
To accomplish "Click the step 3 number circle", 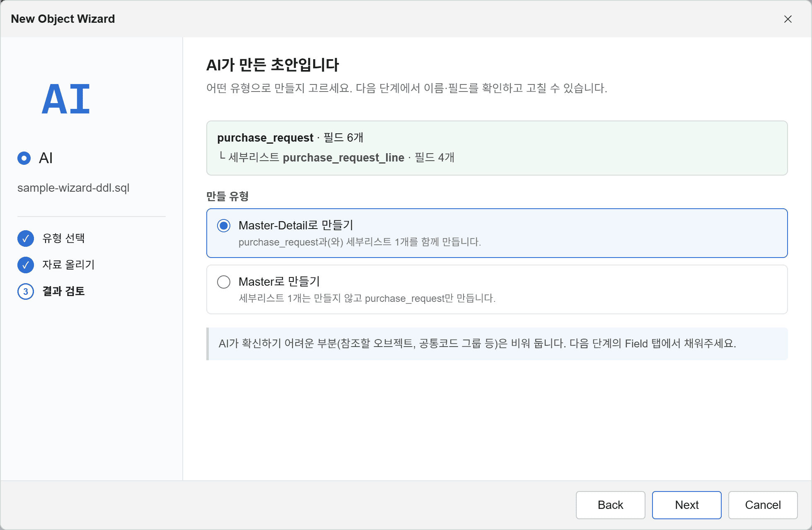I will pyautogui.click(x=26, y=291).
